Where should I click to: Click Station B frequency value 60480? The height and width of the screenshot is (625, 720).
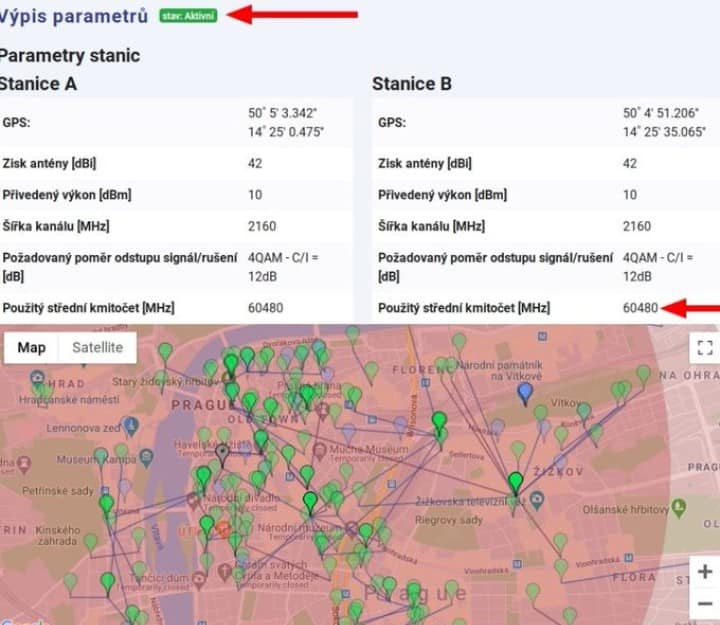(x=641, y=308)
